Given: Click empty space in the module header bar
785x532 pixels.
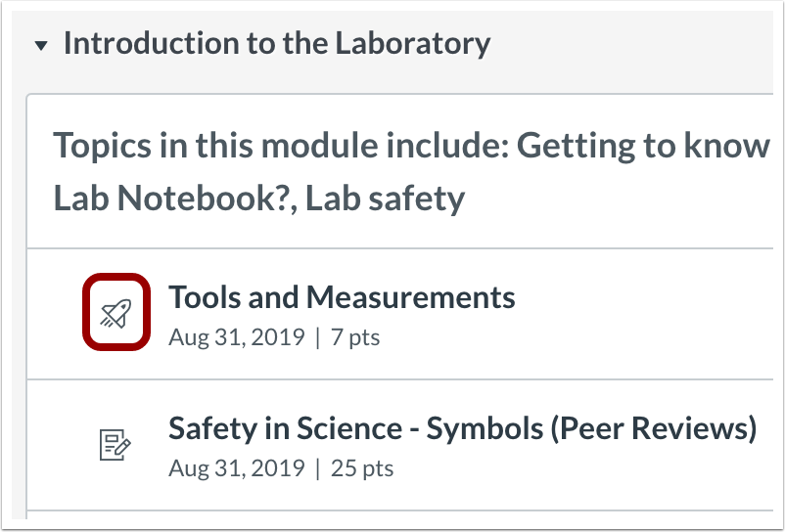Looking at the screenshot, I should point(630,44).
